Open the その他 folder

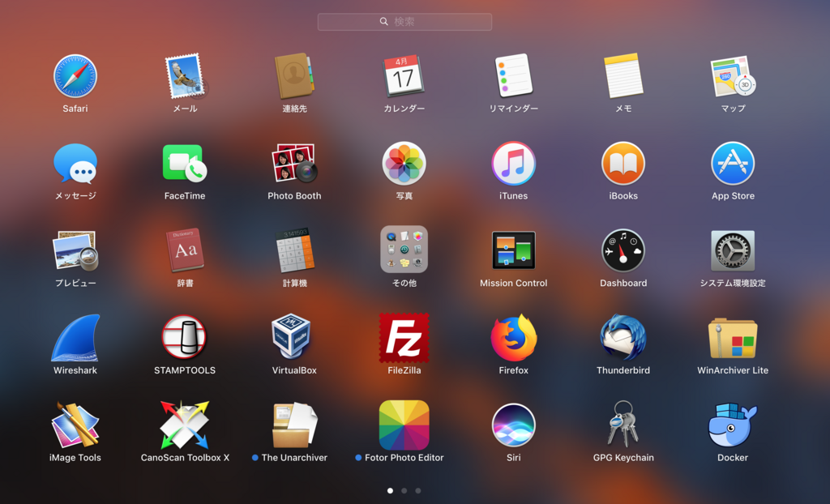404,250
